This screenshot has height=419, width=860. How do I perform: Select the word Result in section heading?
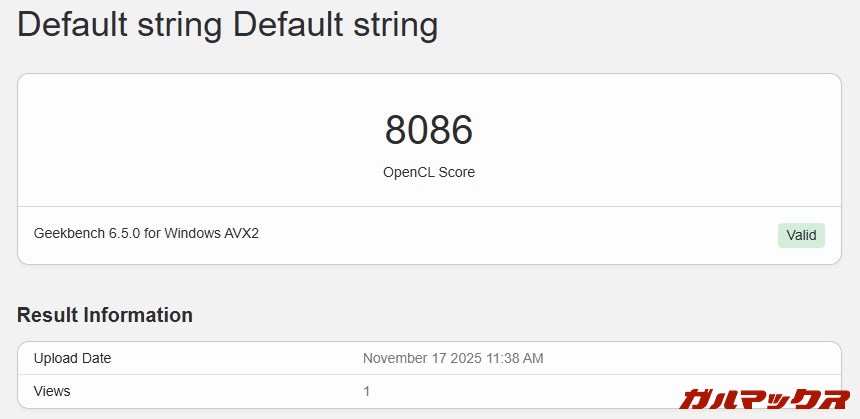(48, 315)
